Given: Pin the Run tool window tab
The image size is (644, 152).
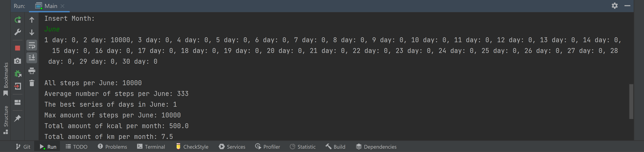Looking at the screenshot, I should (17, 118).
